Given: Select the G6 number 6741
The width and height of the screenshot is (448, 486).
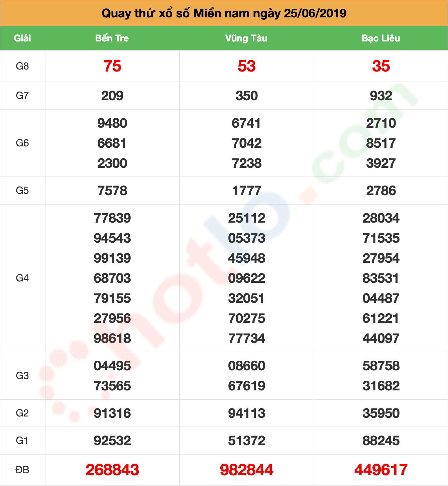Looking at the screenshot, I should pyautogui.click(x=247, y=123).
